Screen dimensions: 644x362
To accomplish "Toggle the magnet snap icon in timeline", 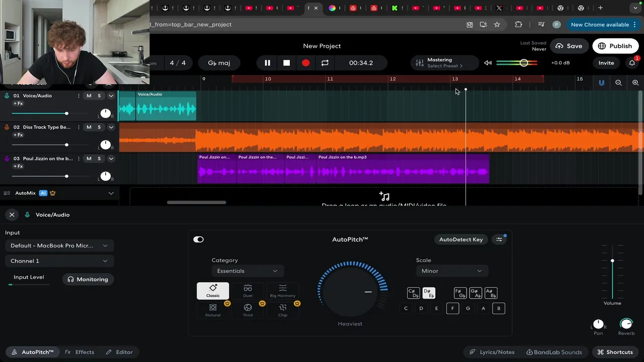I will pos(601,82).
